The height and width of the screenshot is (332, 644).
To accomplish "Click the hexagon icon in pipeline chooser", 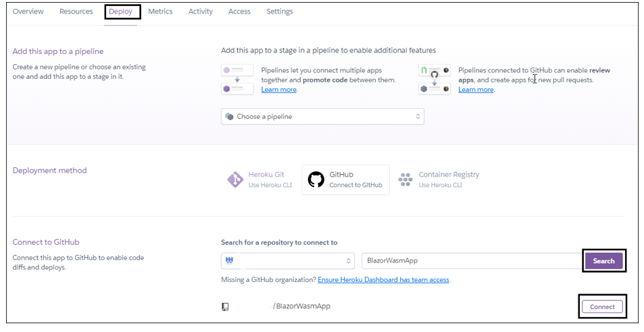I will click(x=230, y=117).
